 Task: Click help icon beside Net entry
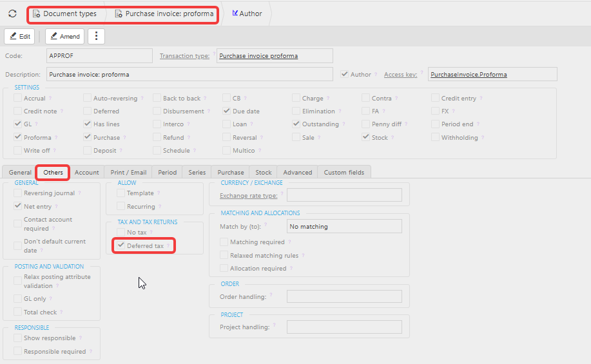[x=56, y=207]
